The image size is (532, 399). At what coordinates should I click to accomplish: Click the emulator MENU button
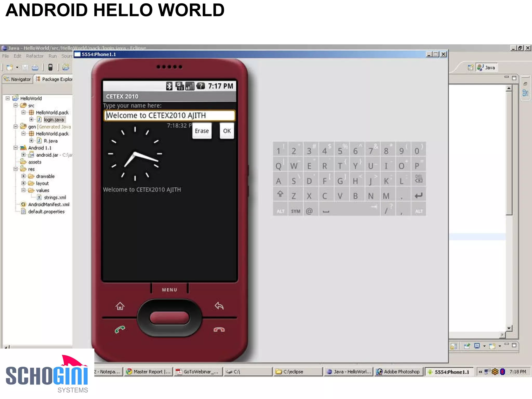click(169, 290)
